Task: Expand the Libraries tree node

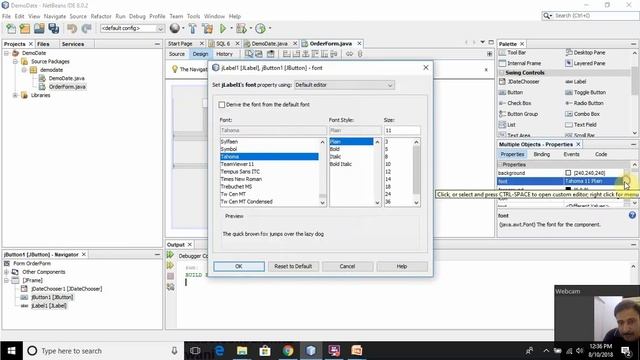Action: click(15, 95)
